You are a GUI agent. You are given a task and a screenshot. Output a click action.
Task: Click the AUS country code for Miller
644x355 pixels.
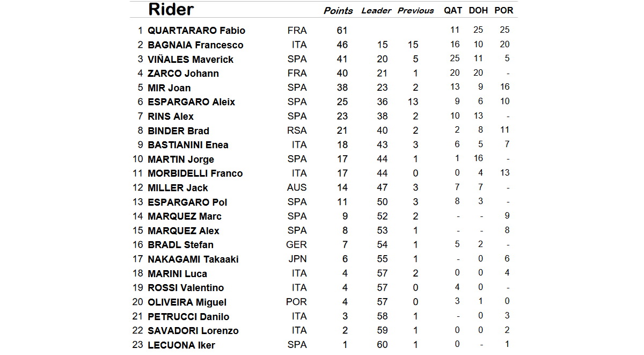pyautogui.click(x=297, y=187)
